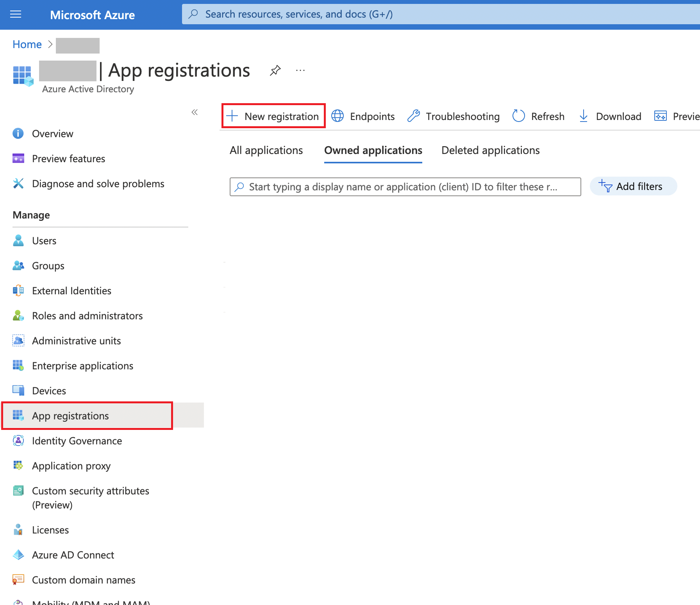Refresh the app registrations list
The height and width of the screenshot is (605, 700).
pos(538,116)
